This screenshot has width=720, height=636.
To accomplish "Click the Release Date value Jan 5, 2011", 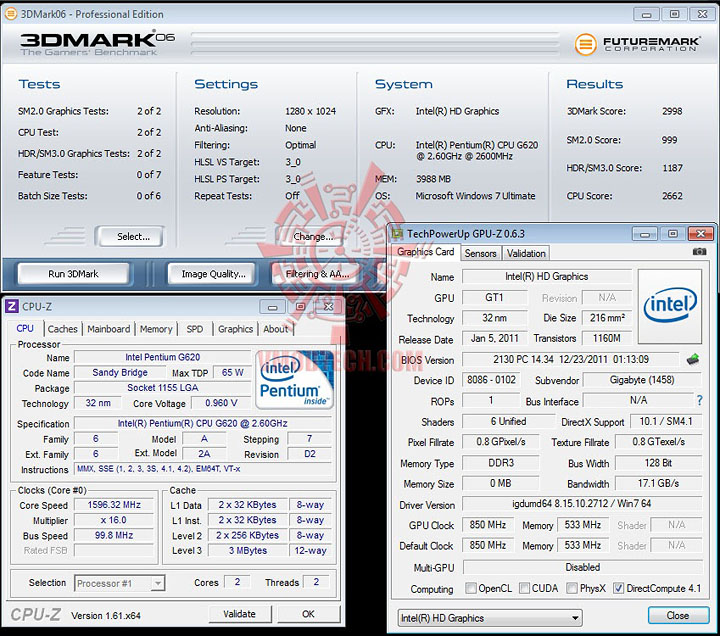I will pos(495,338).
